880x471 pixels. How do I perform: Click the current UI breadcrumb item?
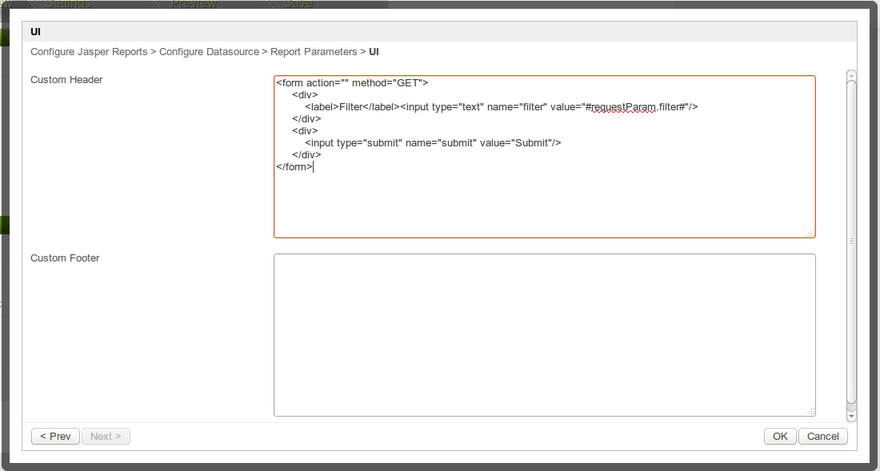pyautogui.click(x=374, y=51)
